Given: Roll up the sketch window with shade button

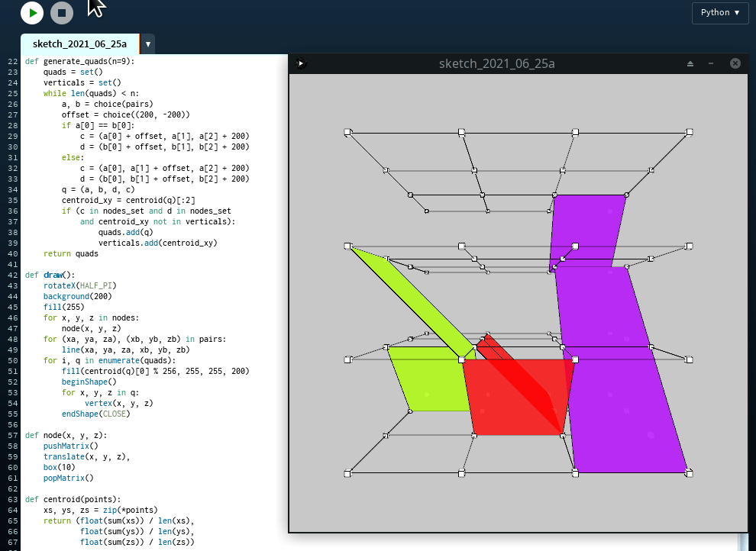Looking at the screenshot, I should click(x=690, y=63).
